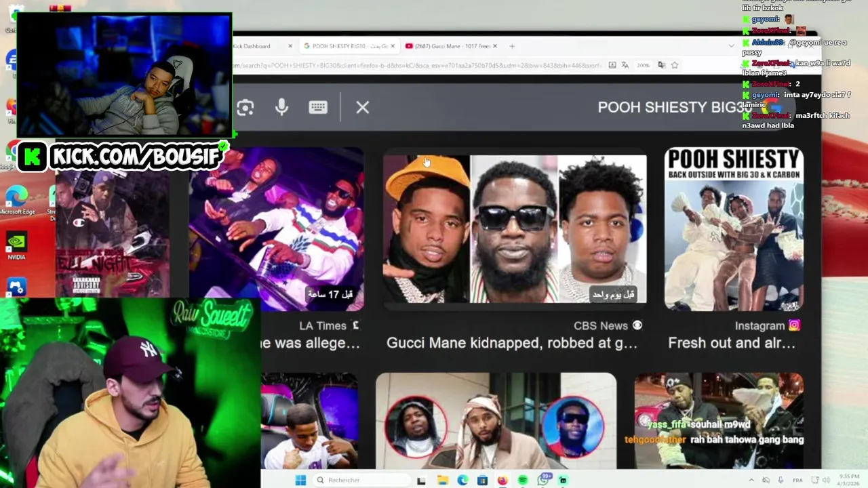Reset the 200% zoom level indicator
The image size is (868, 488).
pos(643,65)
